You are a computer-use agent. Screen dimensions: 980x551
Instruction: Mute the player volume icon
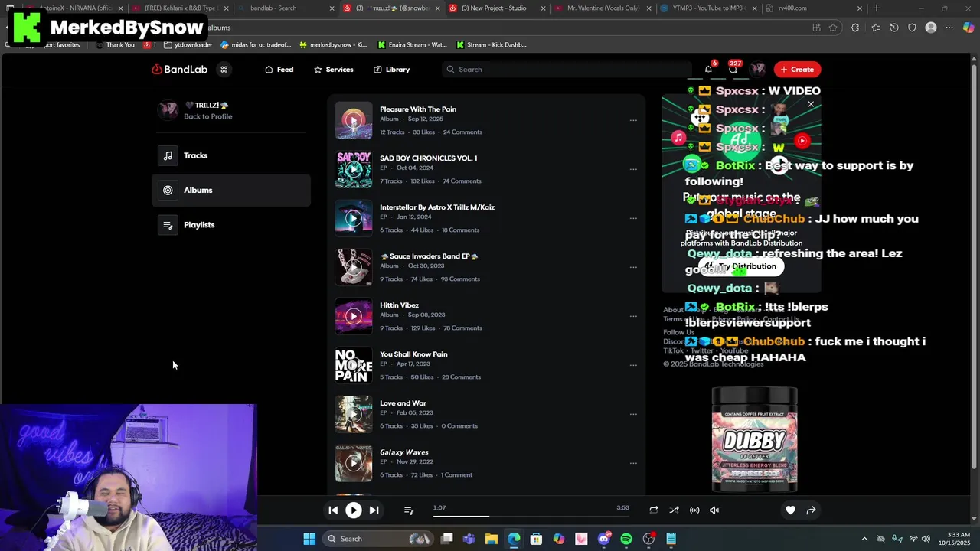(x=714, y=510)
